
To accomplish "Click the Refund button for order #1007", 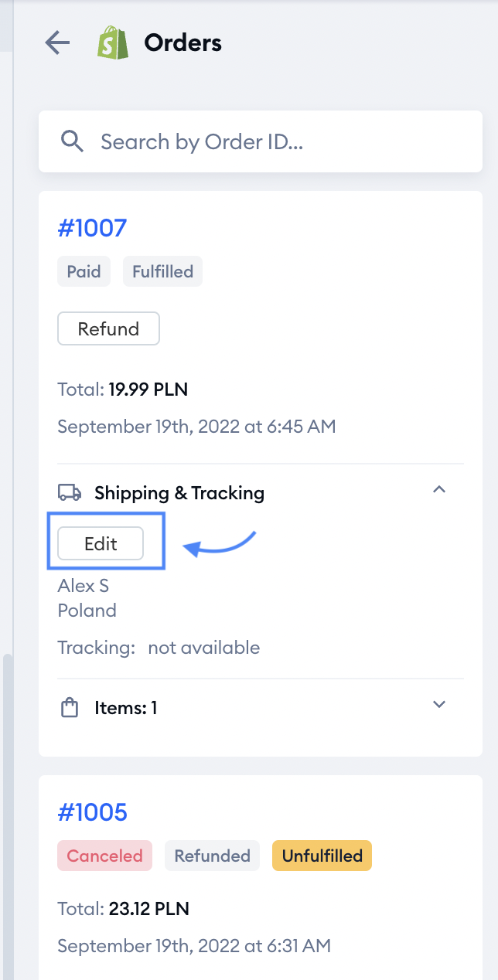I will [108, 328].
